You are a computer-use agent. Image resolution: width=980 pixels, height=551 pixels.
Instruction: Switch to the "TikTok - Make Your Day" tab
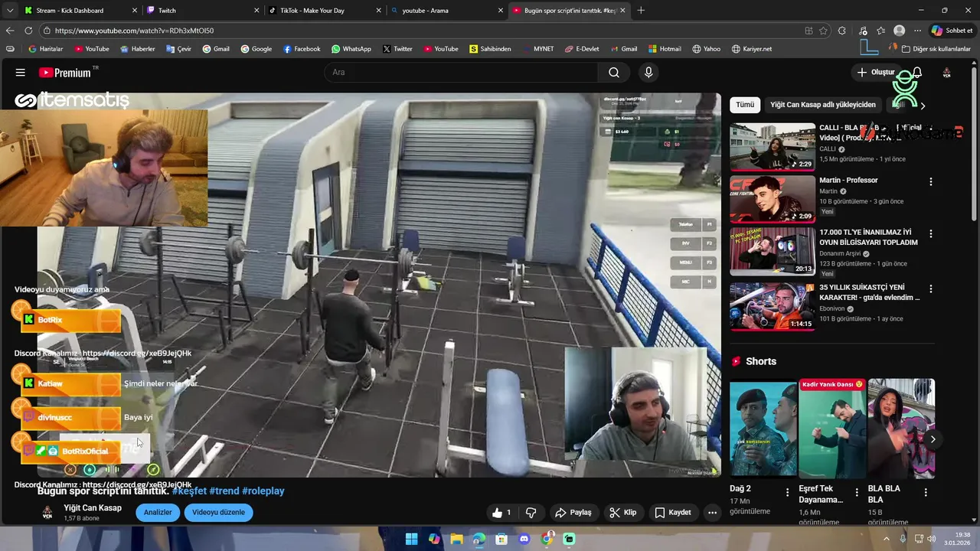325,11
